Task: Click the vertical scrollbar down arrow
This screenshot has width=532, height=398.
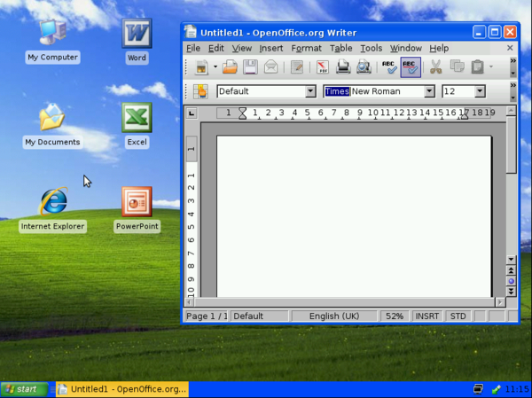Action: [x=511, y=260]
